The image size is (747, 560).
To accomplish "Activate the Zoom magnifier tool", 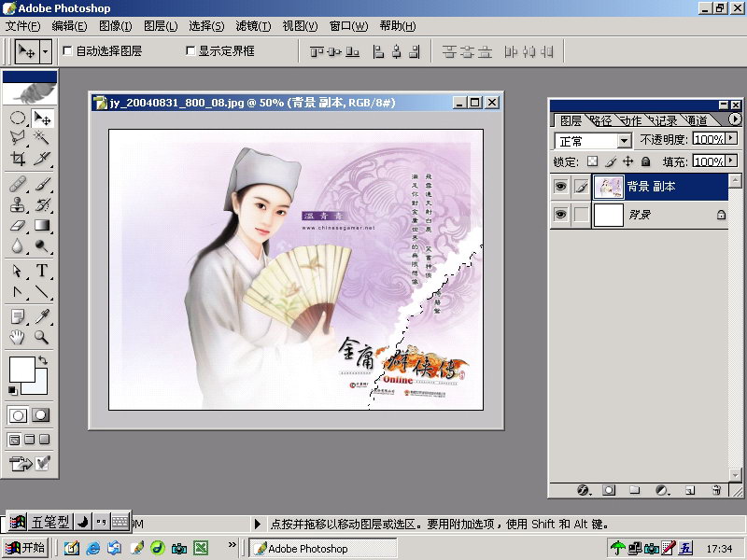I will [x=42, y=337].
